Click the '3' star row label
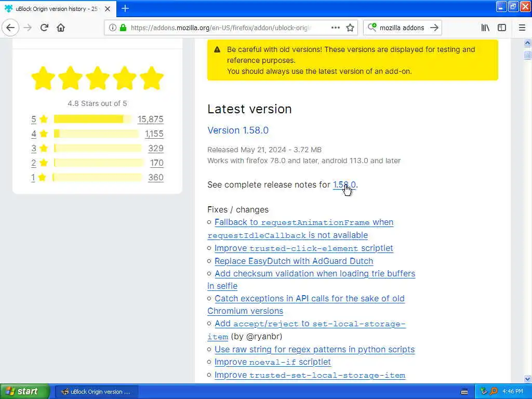Viewport: 532px width, 399px height. (x=34, y=148)
